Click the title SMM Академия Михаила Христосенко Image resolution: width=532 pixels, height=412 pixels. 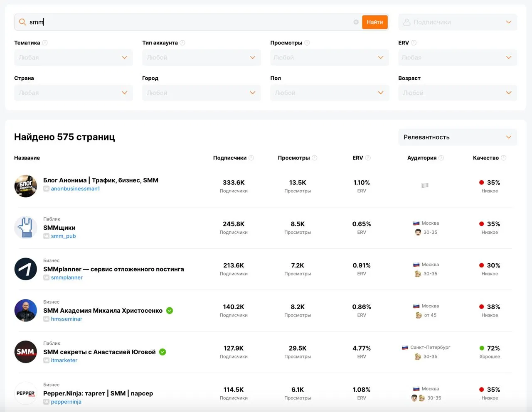pyautogui.click(x=103, y=311)
